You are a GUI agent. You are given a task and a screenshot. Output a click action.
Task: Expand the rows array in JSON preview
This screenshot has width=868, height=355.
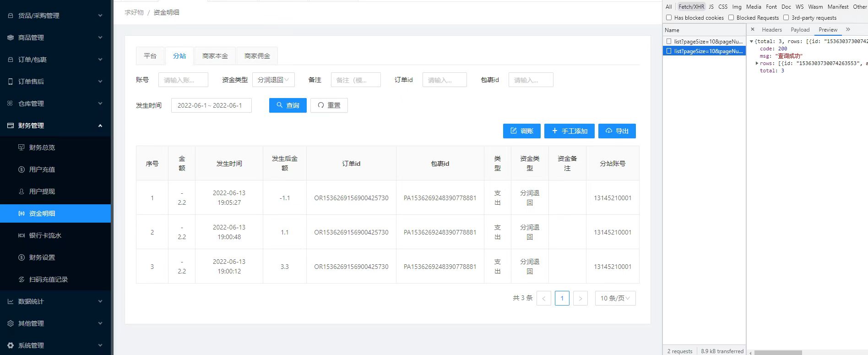[757, 63]
